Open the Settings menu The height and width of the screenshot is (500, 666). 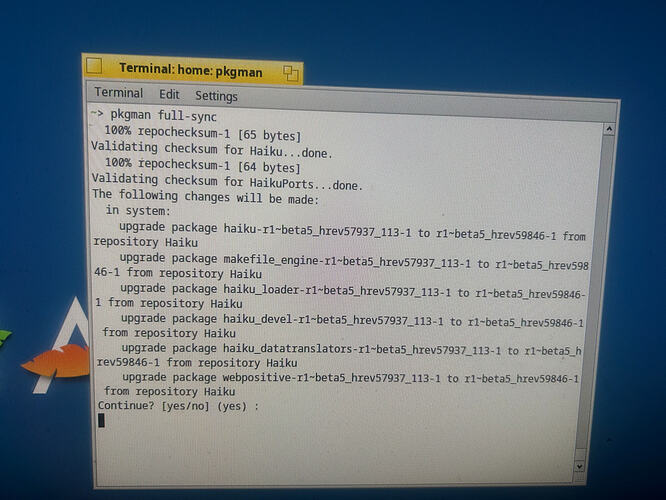[216, 96]
